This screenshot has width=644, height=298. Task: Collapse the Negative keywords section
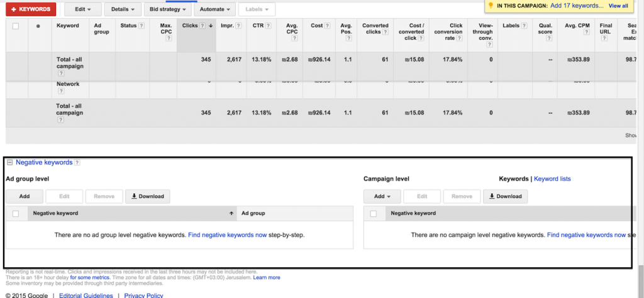click(10, 163)
